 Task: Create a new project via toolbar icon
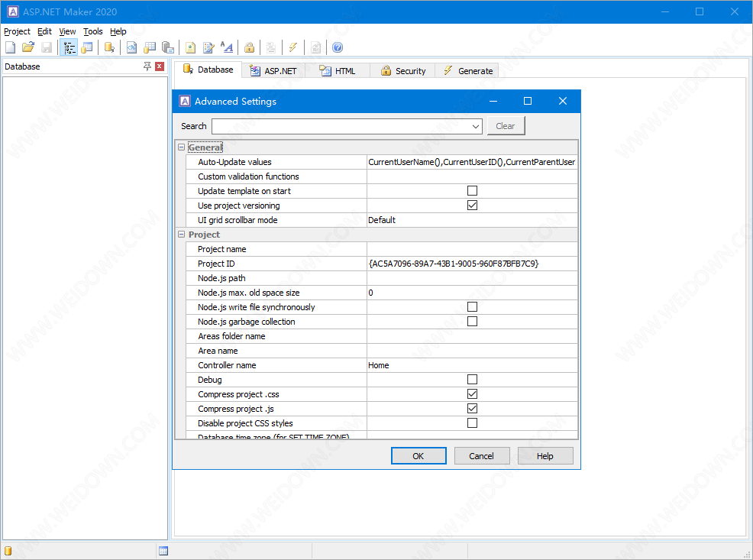[x=10, y=47]
